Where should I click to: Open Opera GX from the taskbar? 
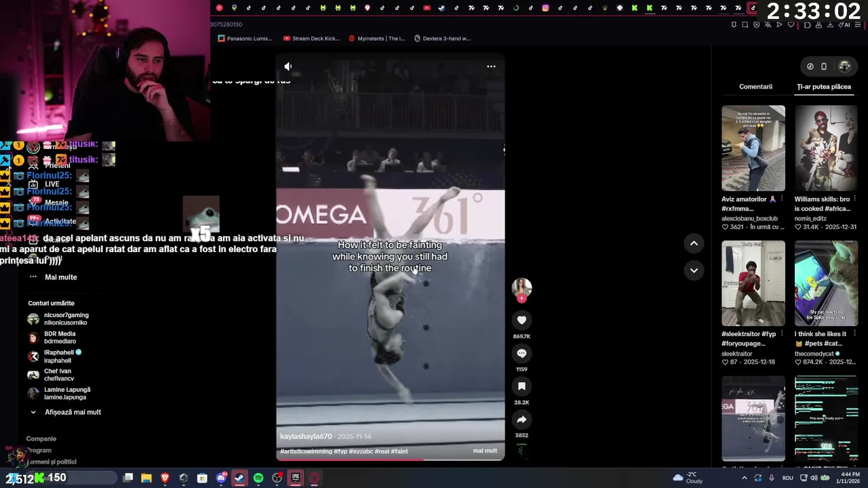[315, 478]
